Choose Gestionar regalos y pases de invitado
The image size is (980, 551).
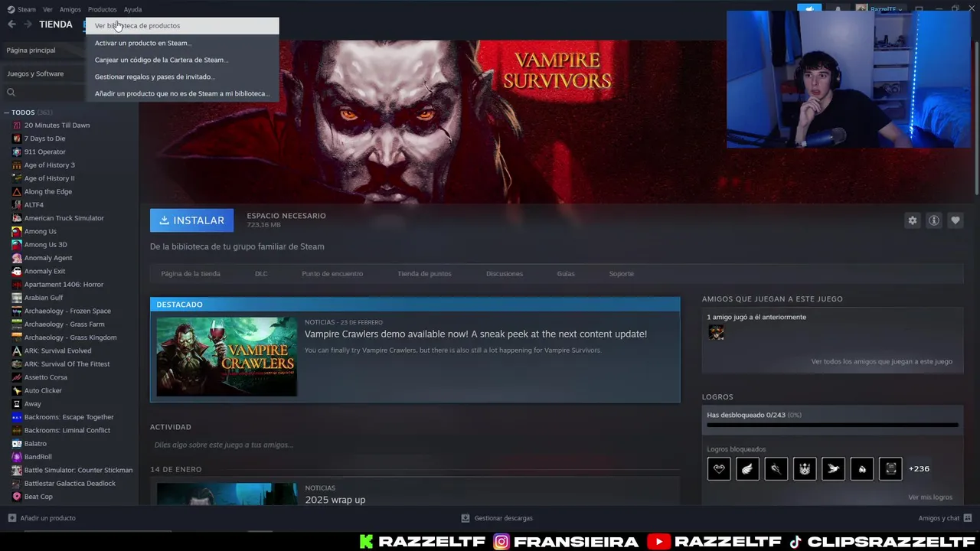point(182,77)
